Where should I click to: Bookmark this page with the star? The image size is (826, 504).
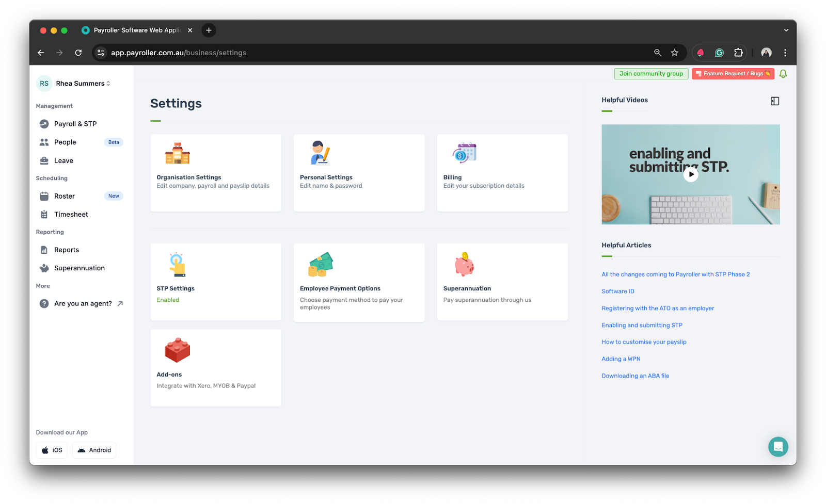click(x=674, y=53)
